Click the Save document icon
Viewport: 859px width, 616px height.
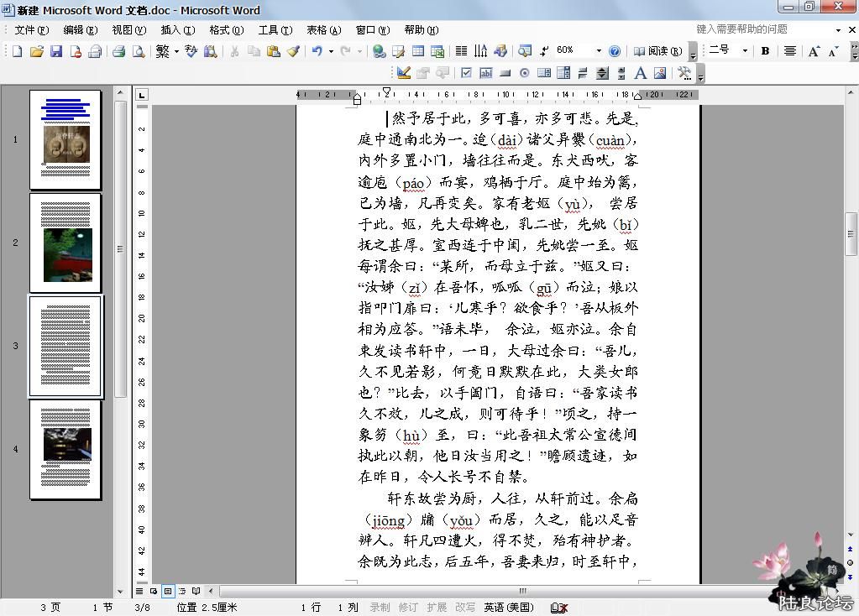pyautogui.click(x=56, y=51)
